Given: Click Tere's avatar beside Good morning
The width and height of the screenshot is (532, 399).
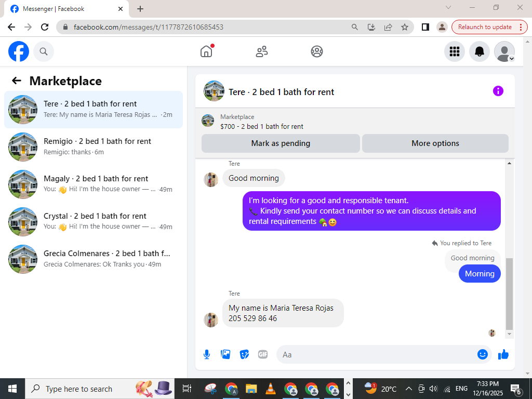Looking at the screenshot, I should tap(211, 179).
